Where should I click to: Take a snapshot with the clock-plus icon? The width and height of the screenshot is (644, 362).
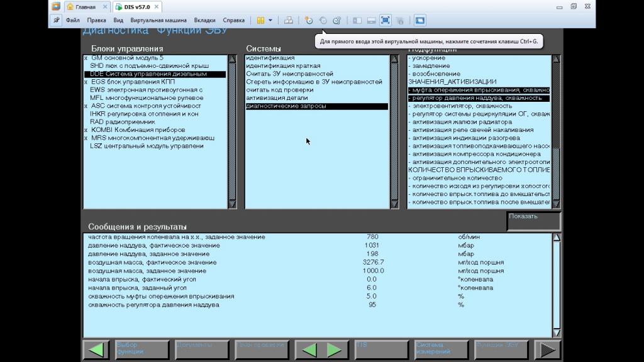[309, 20]
